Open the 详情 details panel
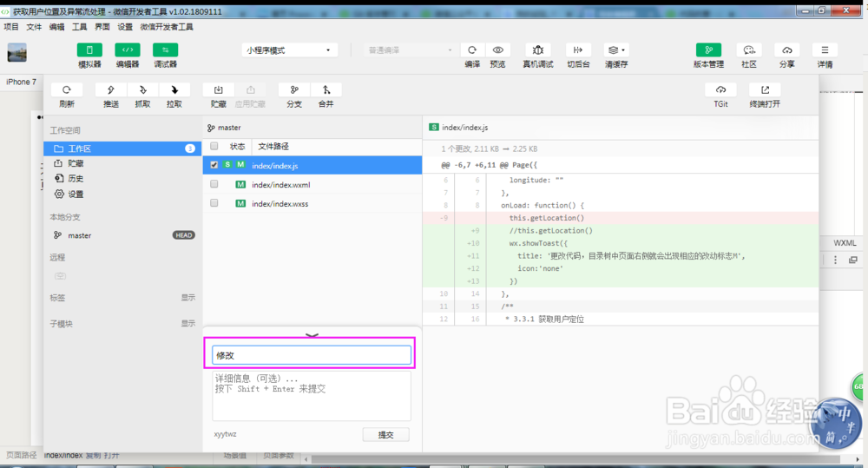Screen dimensions: 868x468 tap(825, 49)
